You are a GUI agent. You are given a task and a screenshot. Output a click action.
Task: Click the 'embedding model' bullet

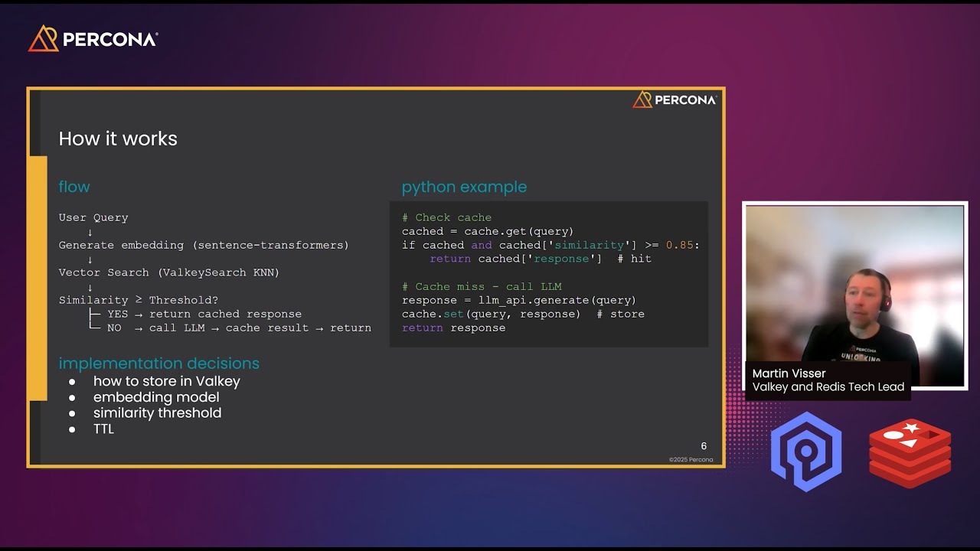(156, 397)
